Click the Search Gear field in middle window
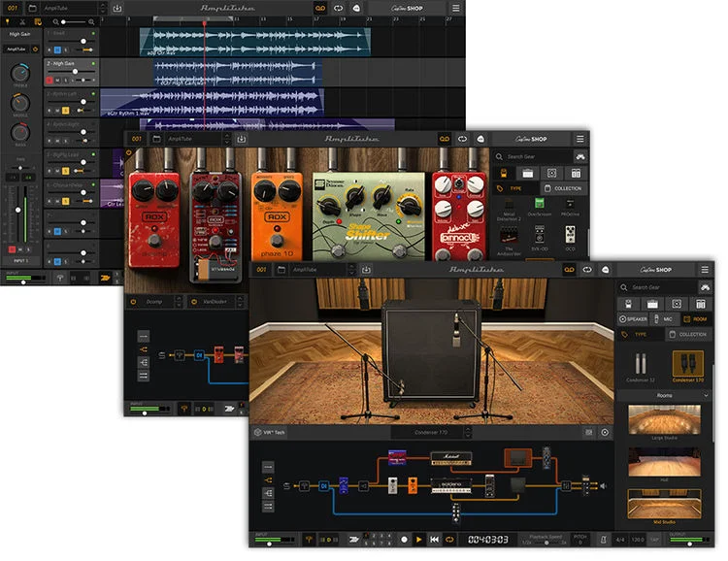Screen dimensions: 728x561 tap(533, 156)
